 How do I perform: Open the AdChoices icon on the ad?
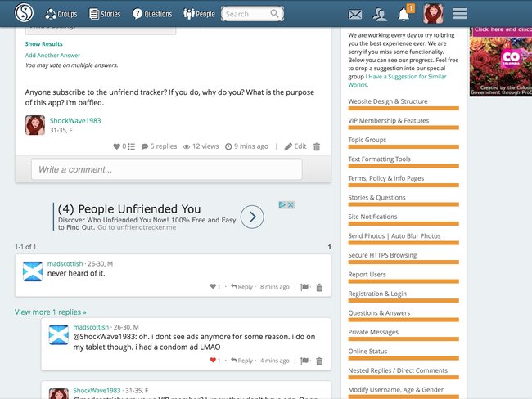point(282,204)
